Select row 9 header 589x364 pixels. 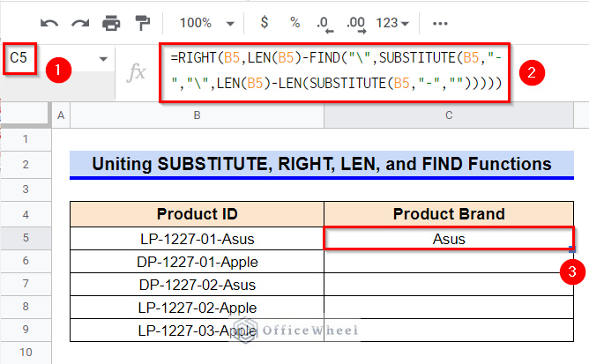26,330
